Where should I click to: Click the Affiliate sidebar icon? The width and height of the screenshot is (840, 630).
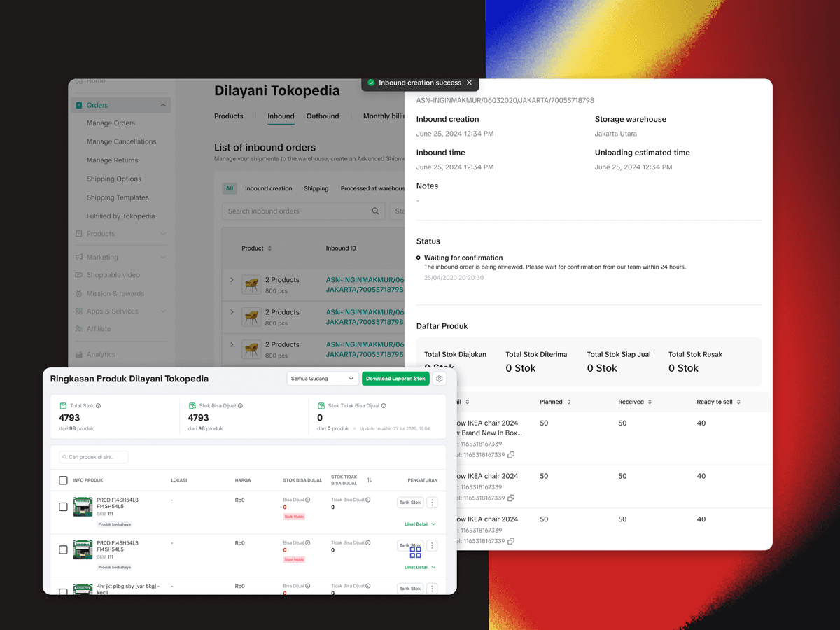click(x=79, y=329)
